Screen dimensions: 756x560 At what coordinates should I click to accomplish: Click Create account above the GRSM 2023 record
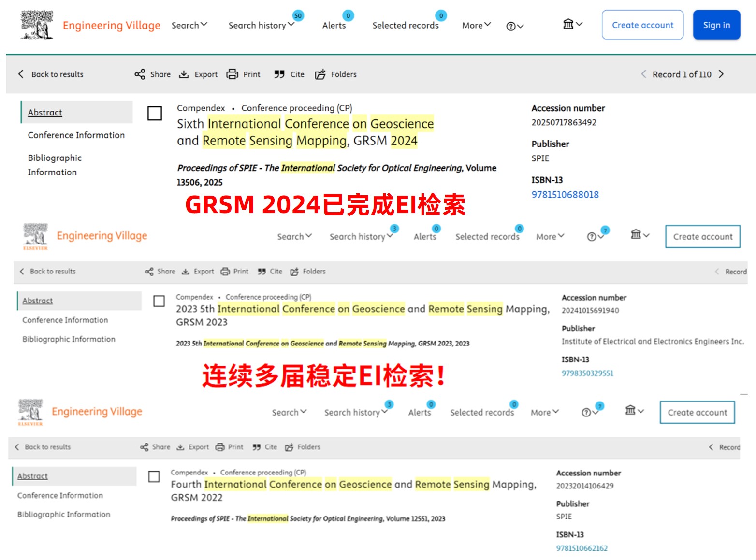click(703, 237)
